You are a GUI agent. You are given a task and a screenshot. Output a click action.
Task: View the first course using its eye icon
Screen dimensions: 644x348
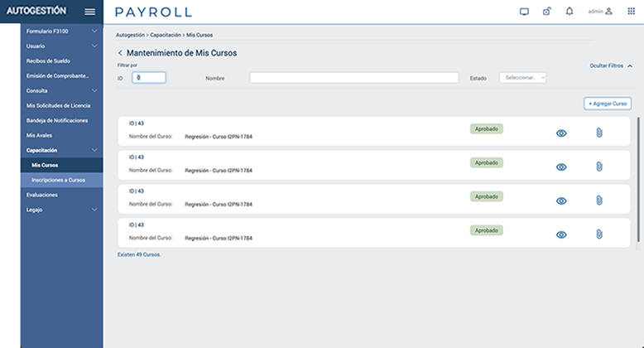tap(561, 133)
